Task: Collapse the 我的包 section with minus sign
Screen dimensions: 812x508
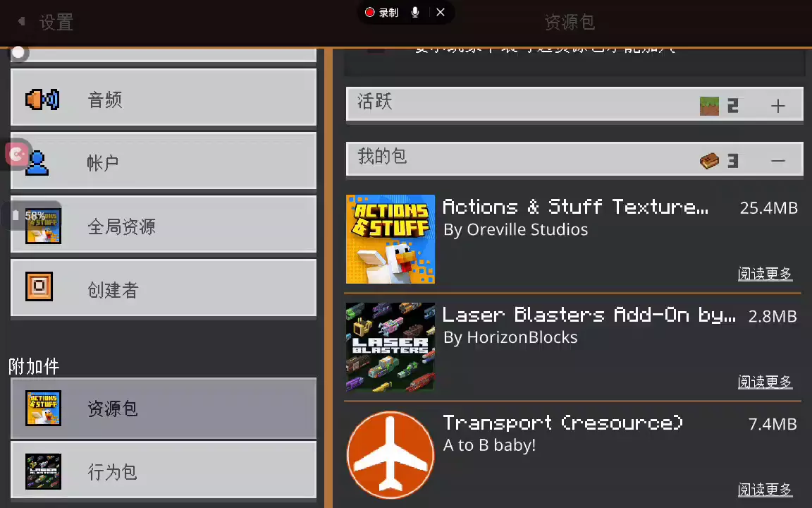Action: click(778, 161)
